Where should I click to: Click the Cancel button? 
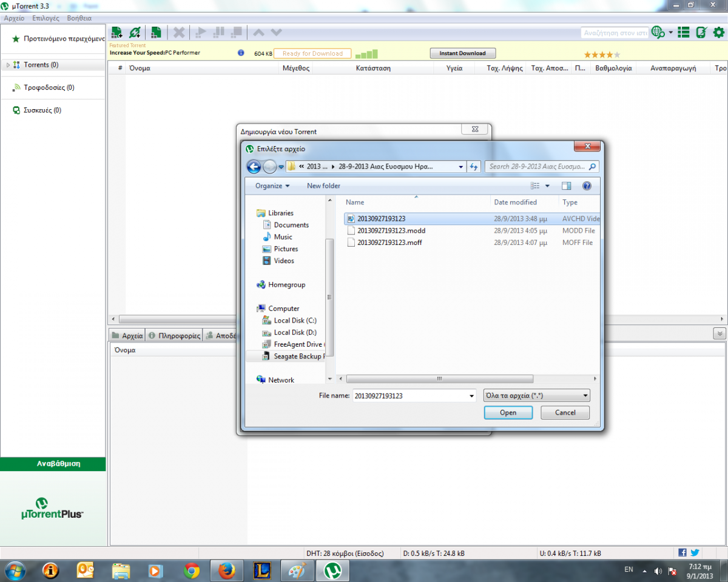click(x=565, y=412)
